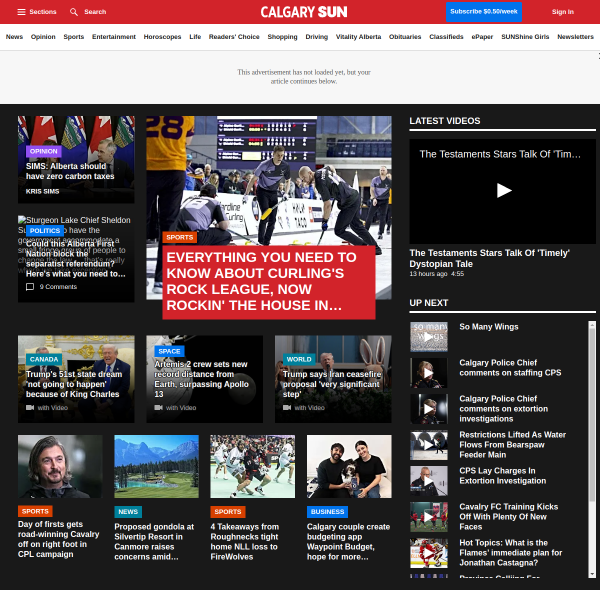This screenshot has width=600, height=600.
Task: Open the Sections hamburger menu
Action: tap(21, 12)
